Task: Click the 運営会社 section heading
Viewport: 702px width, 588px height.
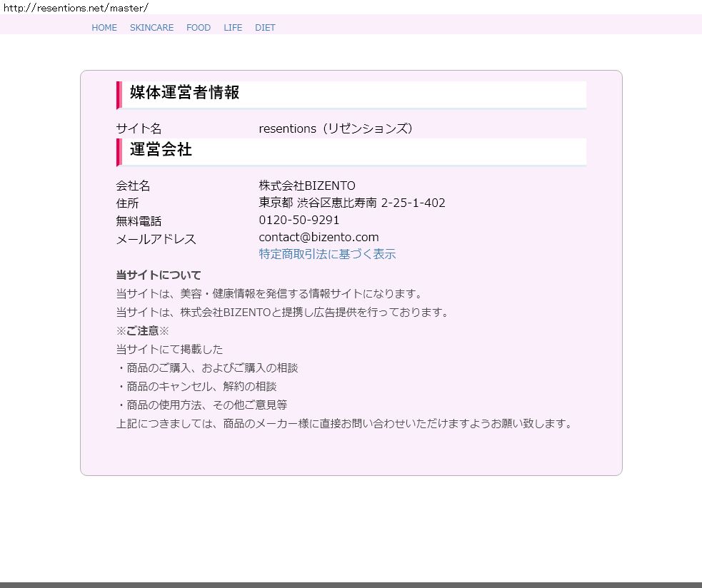Action: click(161, 150)
